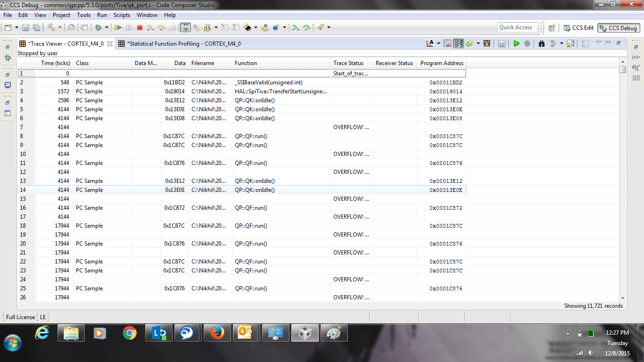Click the binoculars Find icon
The width and height of the screenshot is (644, 362).
(542, 44)
